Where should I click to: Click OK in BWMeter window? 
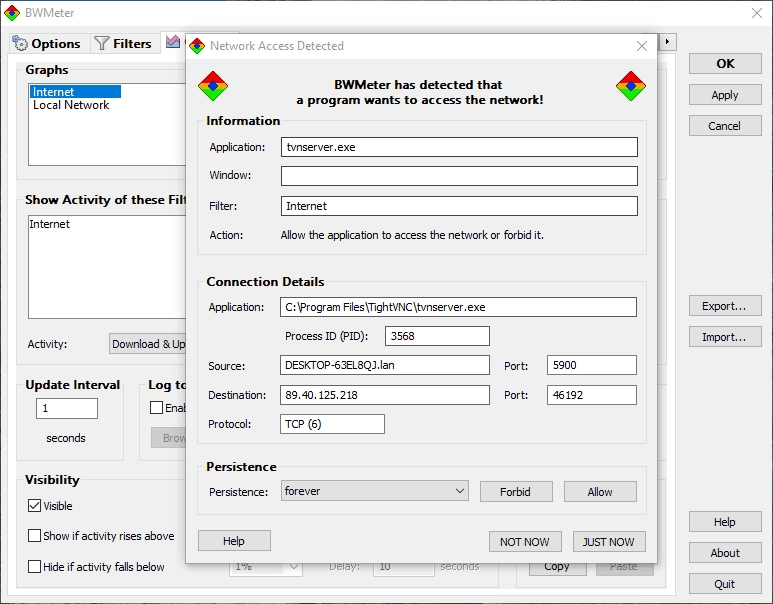click(x=725, y=64)
